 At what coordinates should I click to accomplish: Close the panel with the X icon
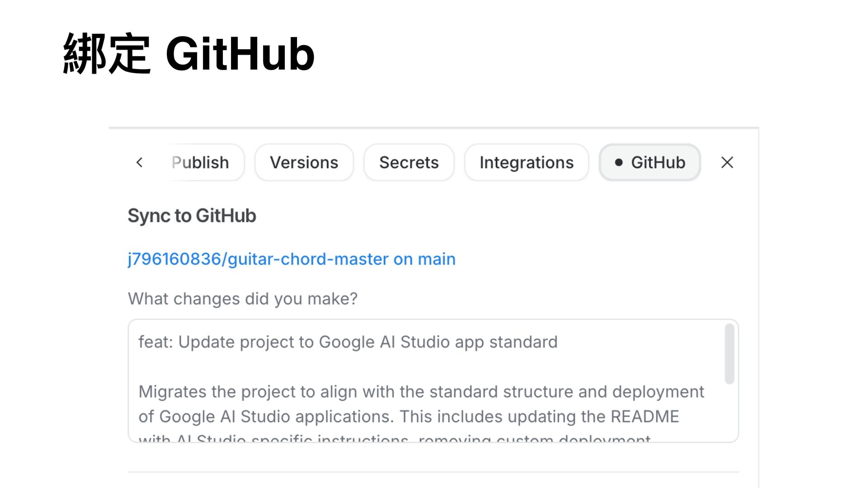pos(727,163)
